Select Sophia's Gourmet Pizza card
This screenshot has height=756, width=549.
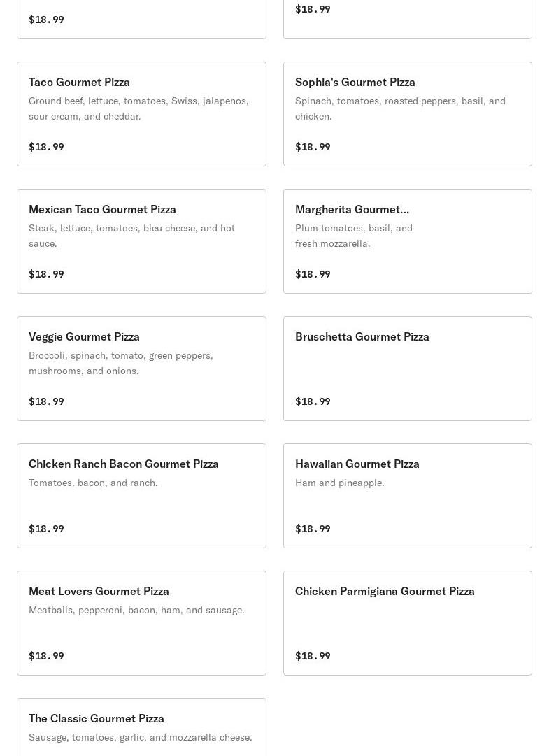[x=407, y=114]
